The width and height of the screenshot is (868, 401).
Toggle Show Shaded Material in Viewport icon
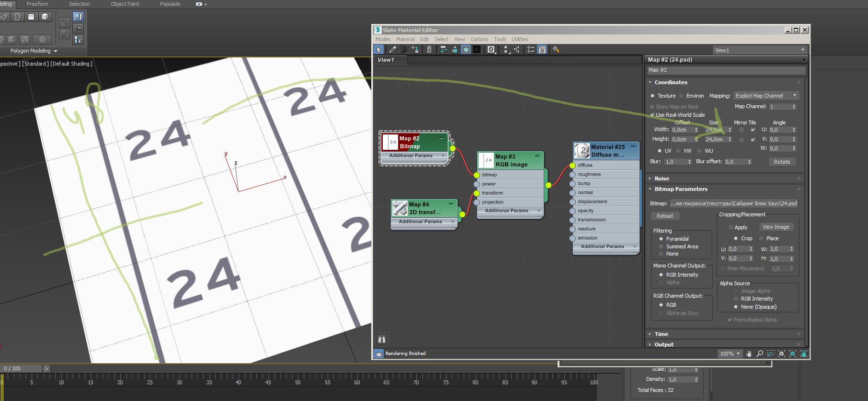466,49
